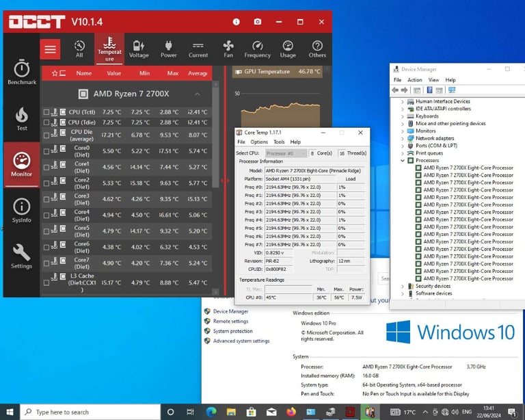Click the OCCT info icon in title bar
Viewport: 525px width, 420px height.
(x=236, y=22)
